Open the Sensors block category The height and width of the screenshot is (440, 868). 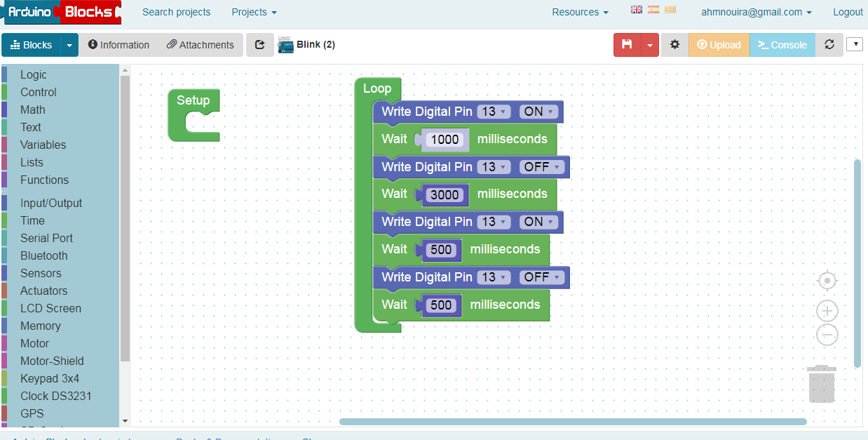tap(41, 273)
